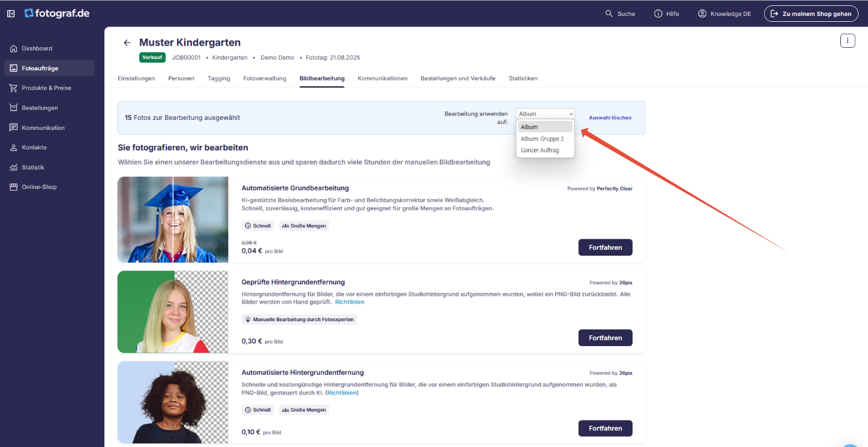The width and height of the screenshot is (868, 447).
Task: Click the Bestellungen box icon
Action: pos(14,108)
